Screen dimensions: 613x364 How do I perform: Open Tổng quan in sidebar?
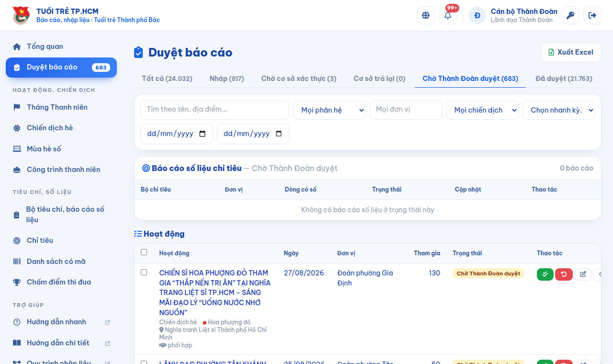pos(61,46)
